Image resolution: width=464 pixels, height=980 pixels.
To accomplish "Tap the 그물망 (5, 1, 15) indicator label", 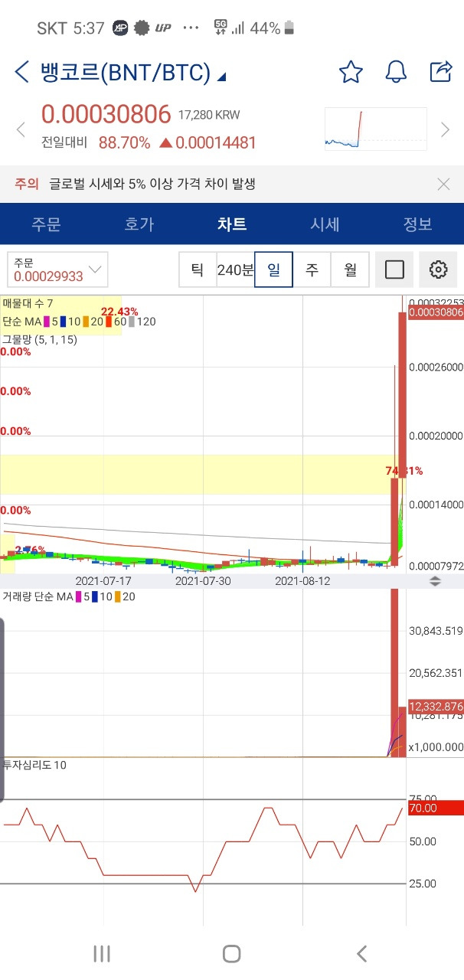I will click(x=39, y=339).
